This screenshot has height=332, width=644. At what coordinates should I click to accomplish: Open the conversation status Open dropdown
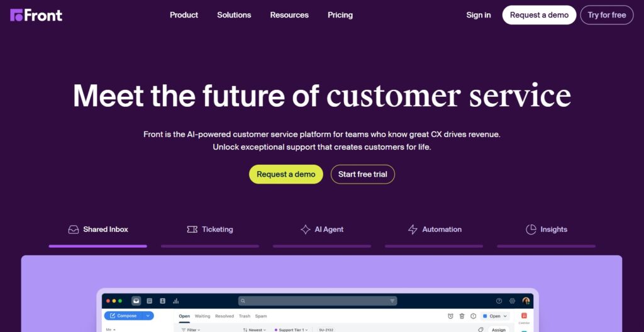point(495,316)
